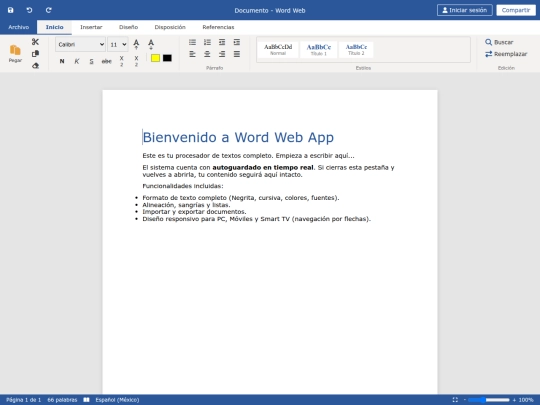Increase paragraph indent
The image size is (540, 405).
(x=237, y=42)
